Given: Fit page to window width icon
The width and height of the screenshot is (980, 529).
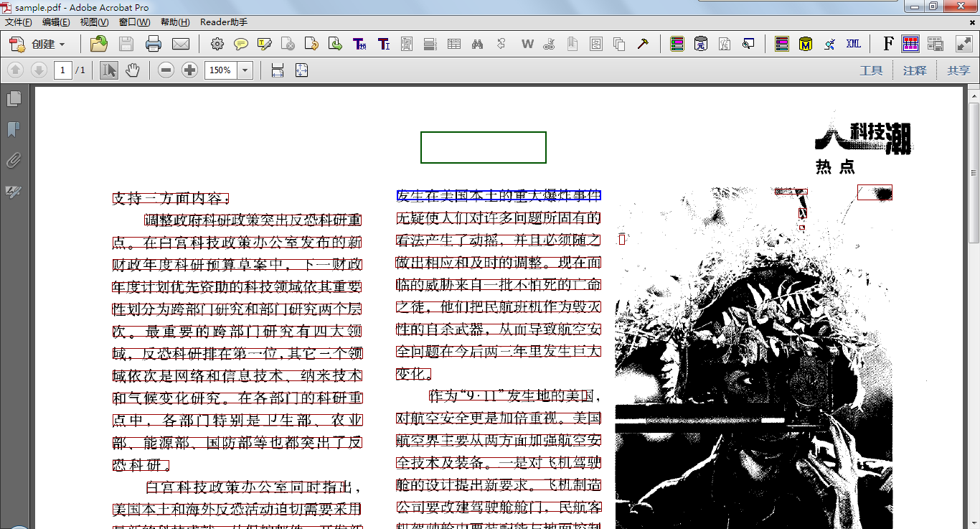Looking at the screenshot, I should (278, 70).
